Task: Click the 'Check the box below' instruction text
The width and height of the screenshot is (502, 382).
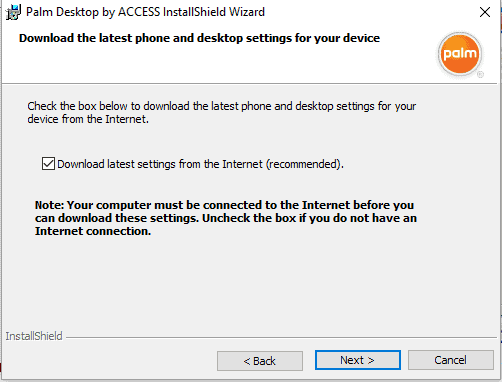Action: tap(222, 112)
